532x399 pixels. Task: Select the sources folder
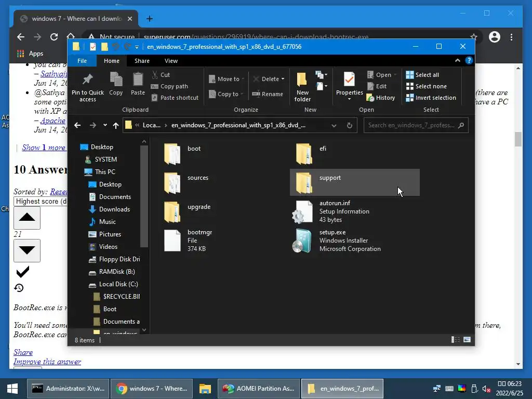pos(224,182)
